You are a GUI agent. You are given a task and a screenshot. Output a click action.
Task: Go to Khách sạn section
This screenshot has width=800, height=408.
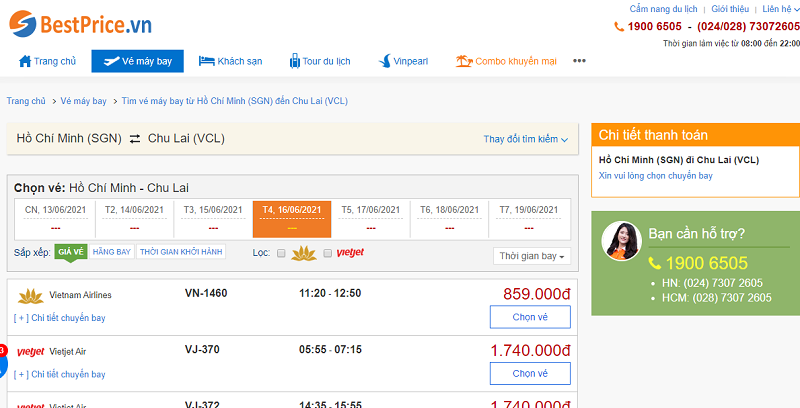tap(230, 61)
